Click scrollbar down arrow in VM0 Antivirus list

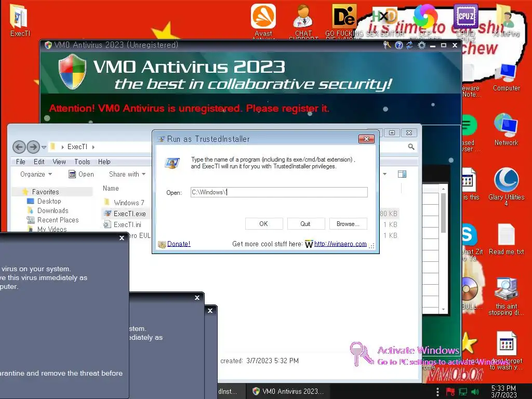(x=443, y=309)
